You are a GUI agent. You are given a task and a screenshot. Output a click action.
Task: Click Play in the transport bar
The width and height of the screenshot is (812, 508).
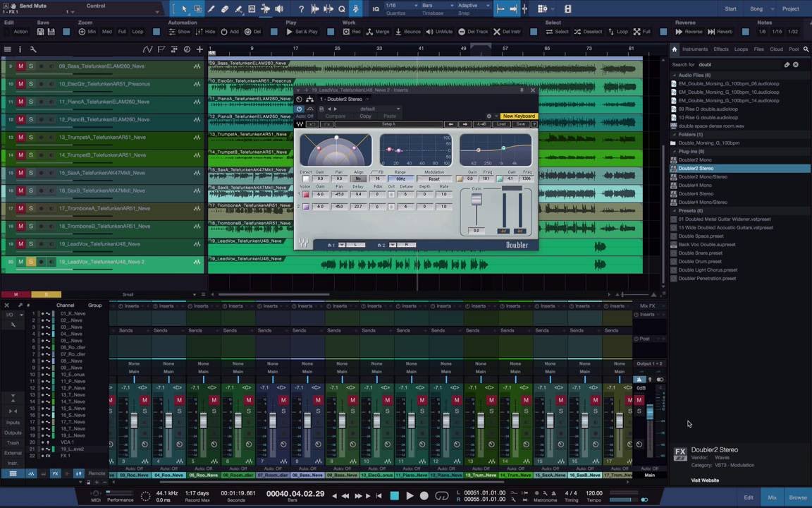point(410,495)
